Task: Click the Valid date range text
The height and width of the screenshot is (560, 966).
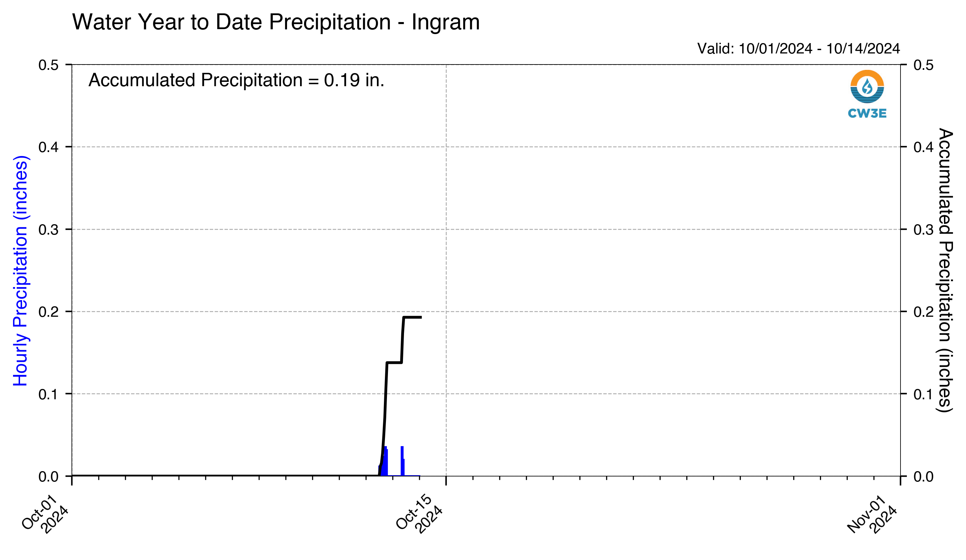Action: pyautogui.click(x=798, y=49)
